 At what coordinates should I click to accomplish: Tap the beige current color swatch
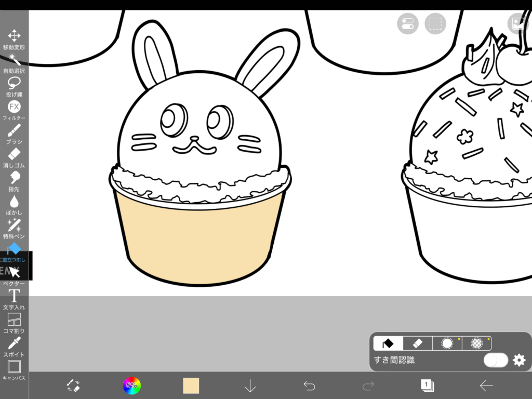click(191, 385)
